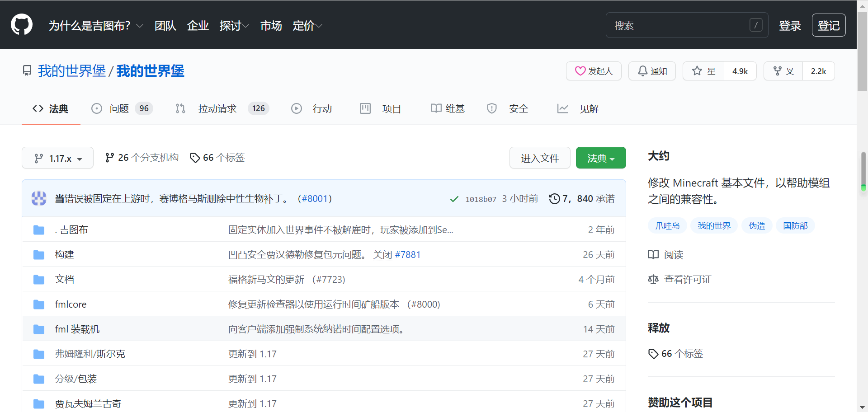The height and width of the screenshot is (412, 868).
Task: Open the green 法典 dropdown button
Action: (x=601, y=158)
